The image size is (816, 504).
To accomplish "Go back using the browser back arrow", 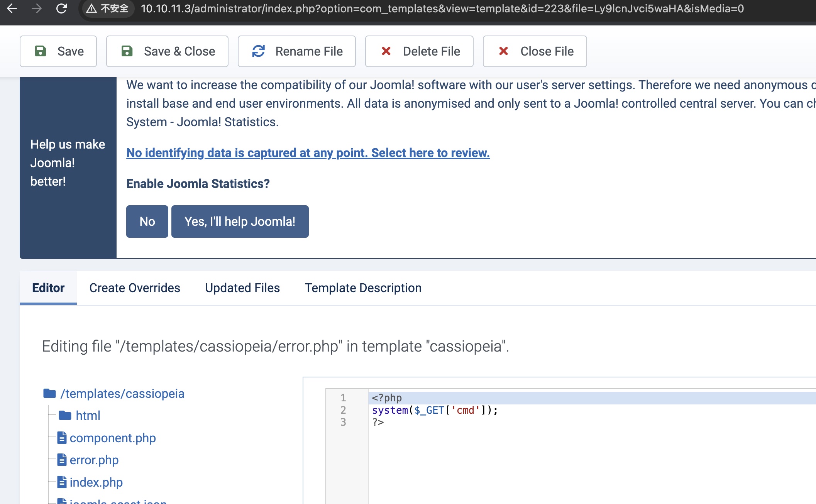I will tap(12, 8).
